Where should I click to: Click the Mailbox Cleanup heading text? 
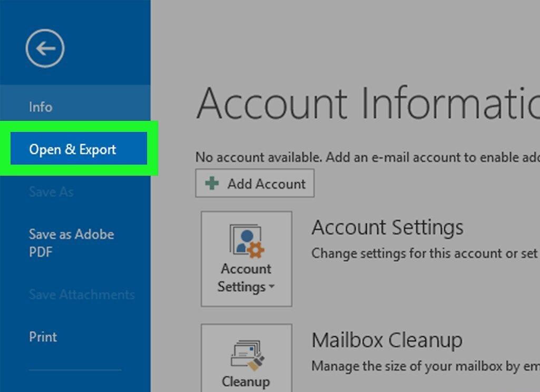pos(387,340)
